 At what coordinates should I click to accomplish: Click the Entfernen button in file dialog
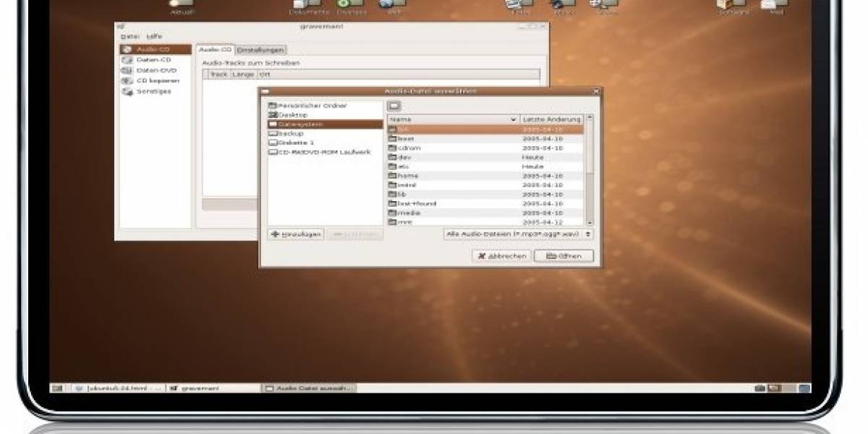click(354, 234)
